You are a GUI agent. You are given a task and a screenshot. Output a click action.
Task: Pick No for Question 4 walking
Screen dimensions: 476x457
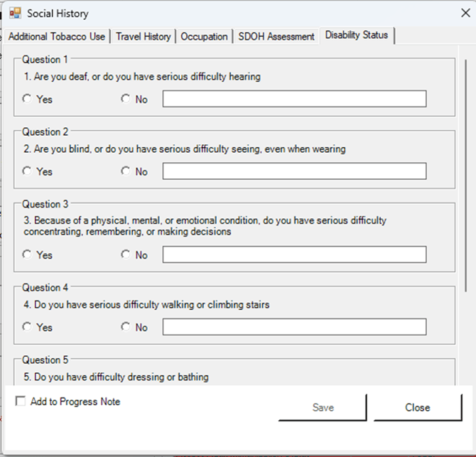tap(126, 327)
